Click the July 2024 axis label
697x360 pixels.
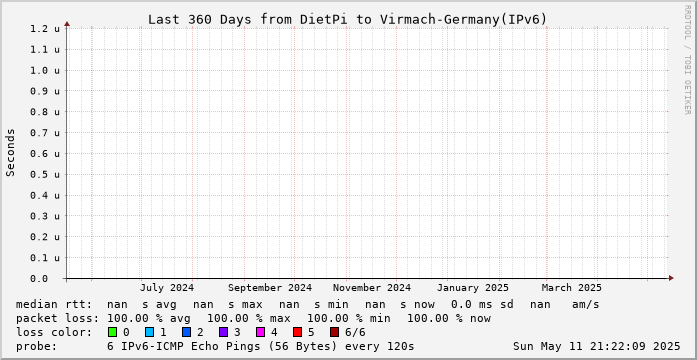(167, 288)
